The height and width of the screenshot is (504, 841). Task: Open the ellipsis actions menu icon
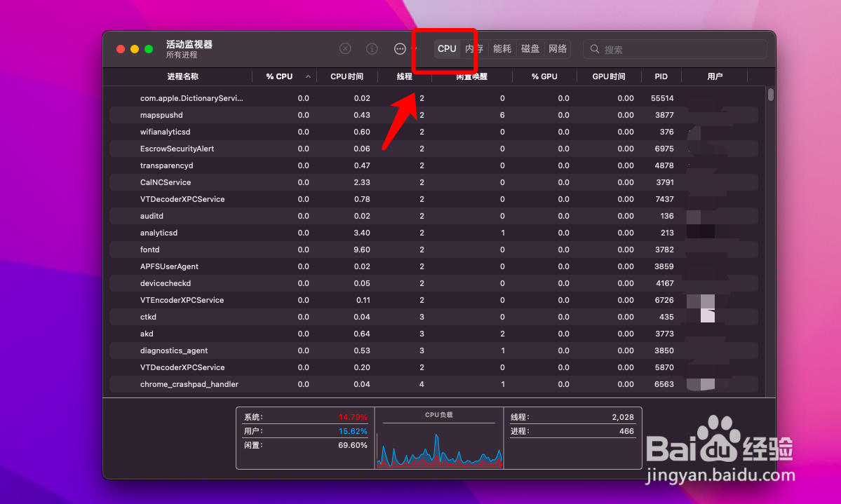pyautogui.click(x=400, y=49)
